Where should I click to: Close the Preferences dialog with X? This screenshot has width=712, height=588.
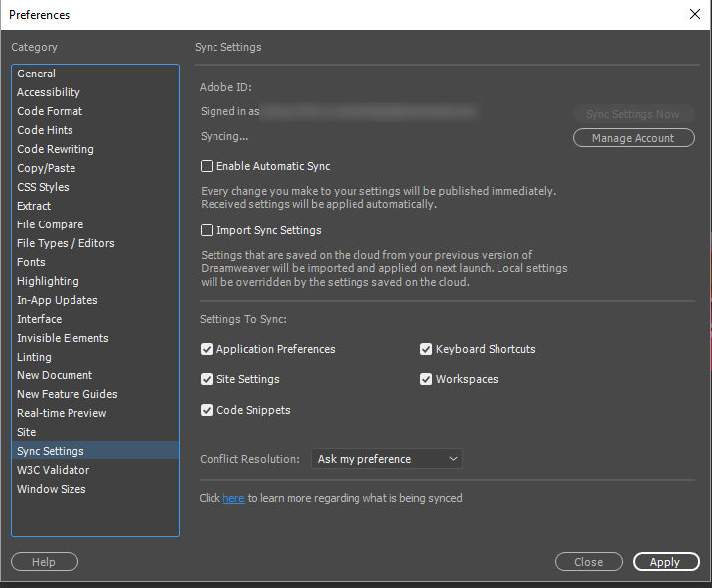[695, 14]
